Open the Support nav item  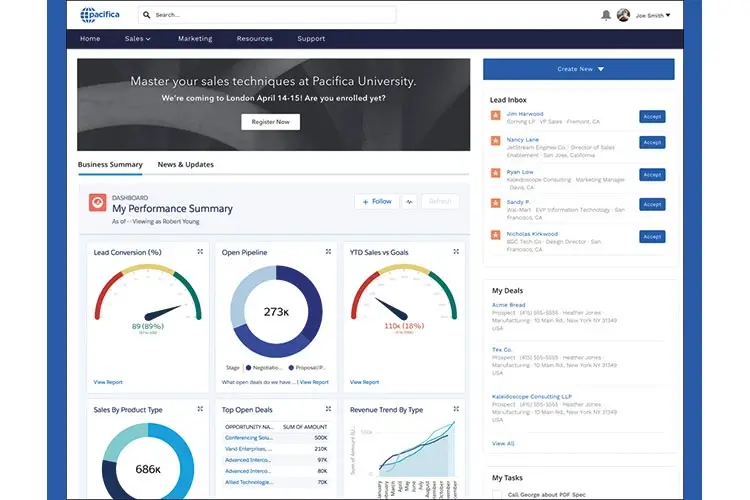click(x=311, y=39)
